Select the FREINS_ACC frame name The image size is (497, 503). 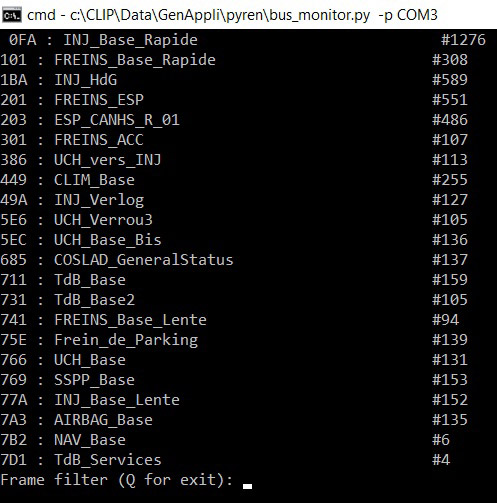coord(99,141)
